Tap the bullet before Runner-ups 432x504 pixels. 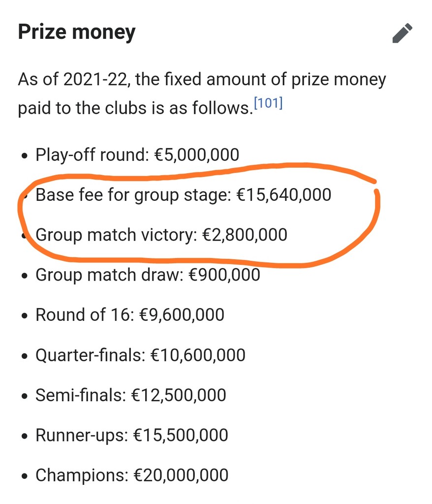click(x=24, y=437)
